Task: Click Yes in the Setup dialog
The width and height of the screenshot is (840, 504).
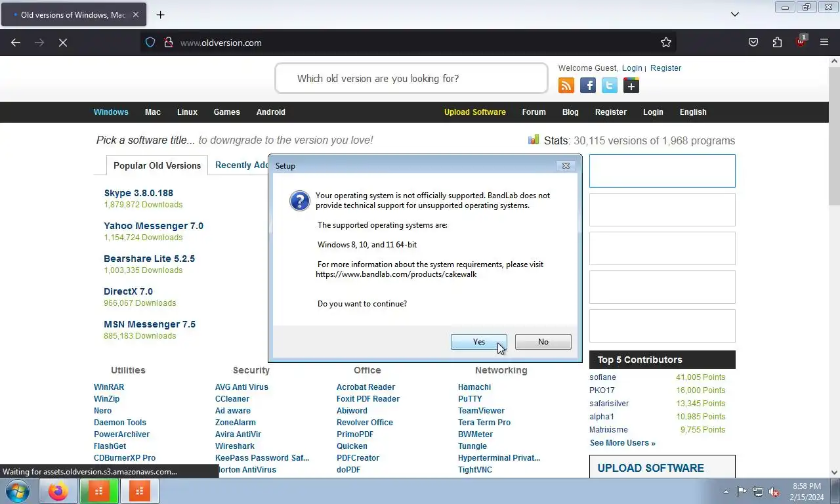Action: click(x=479, y=342)
